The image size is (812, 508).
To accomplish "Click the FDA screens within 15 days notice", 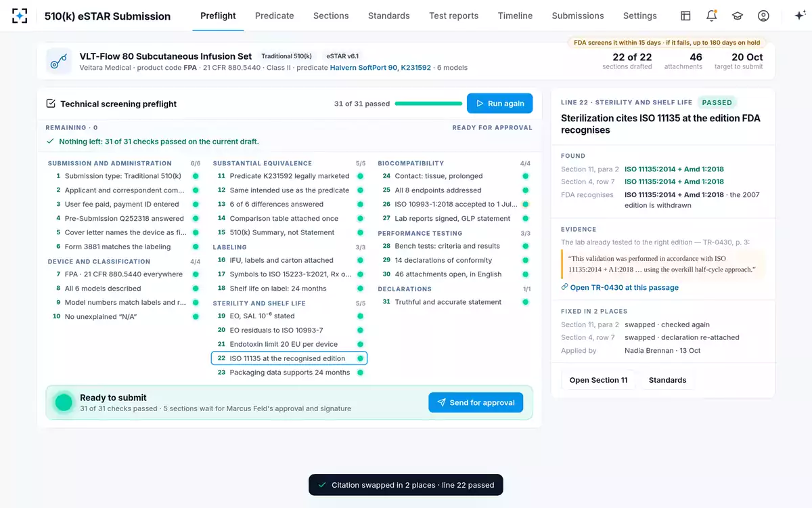I will point(667,42).
